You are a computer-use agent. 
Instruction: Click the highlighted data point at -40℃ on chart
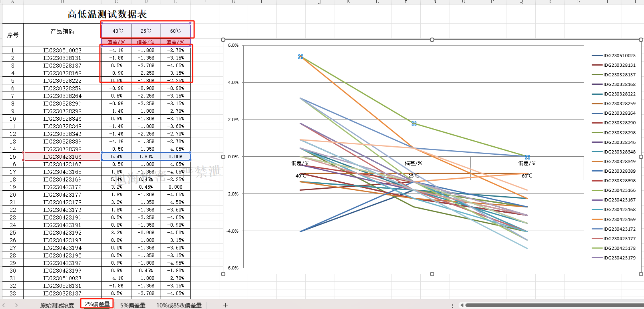coord(300,57)
